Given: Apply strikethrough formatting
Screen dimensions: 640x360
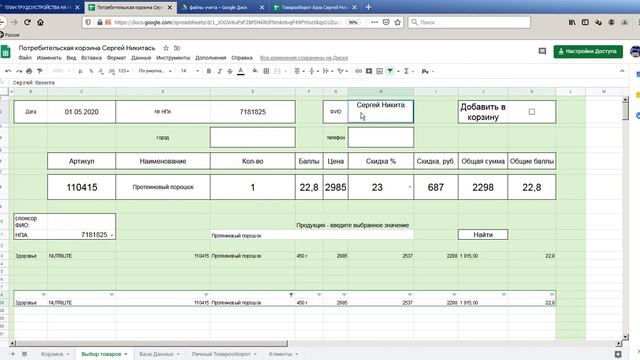Looking at the screenshot, I should tap(230, 71).
